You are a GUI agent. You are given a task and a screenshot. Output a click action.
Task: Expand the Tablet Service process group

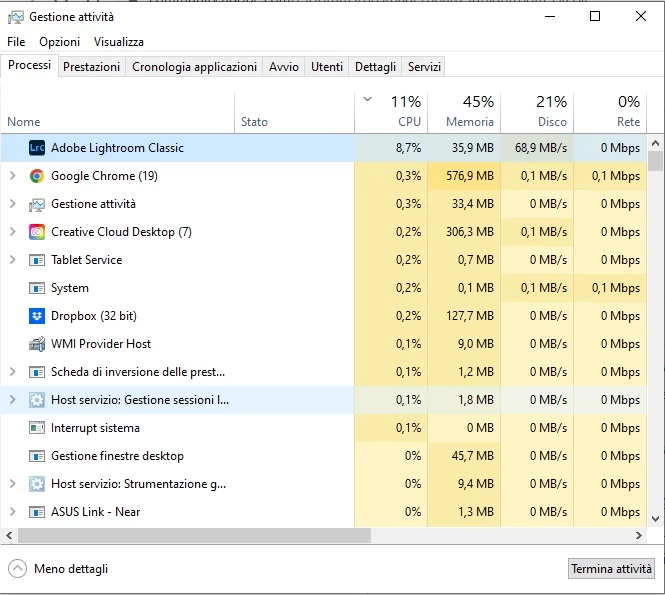[13, 260]
